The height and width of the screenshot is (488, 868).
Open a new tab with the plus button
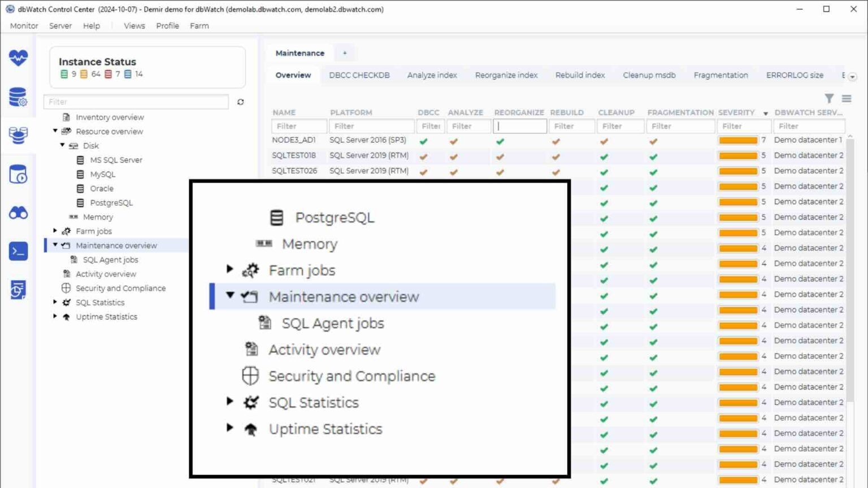click(344, 53)
